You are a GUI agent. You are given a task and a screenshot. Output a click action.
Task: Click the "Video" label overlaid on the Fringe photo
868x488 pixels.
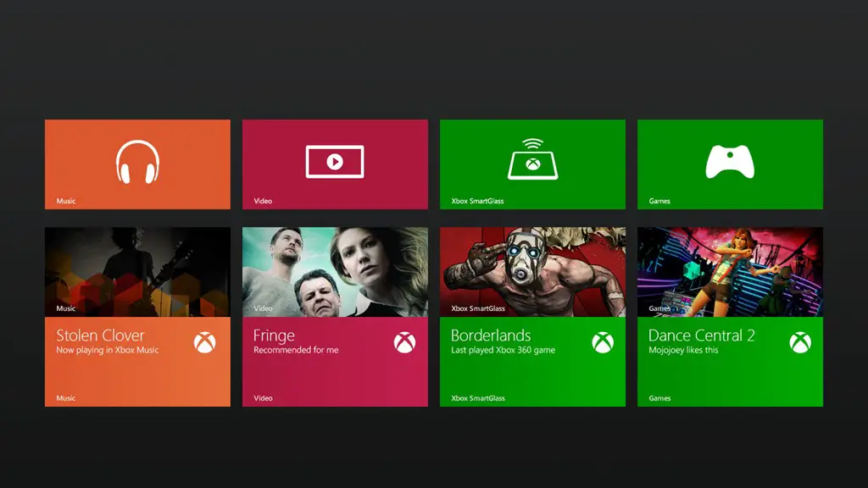coord(263,308)
